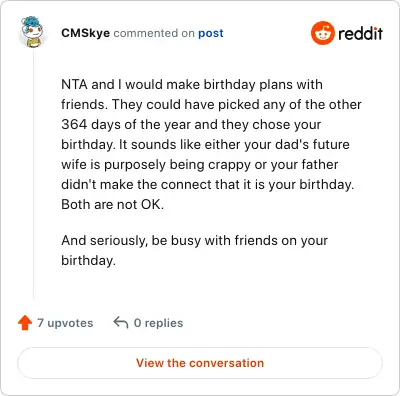Click the word "NTA" in the comment

pos(75,84)
